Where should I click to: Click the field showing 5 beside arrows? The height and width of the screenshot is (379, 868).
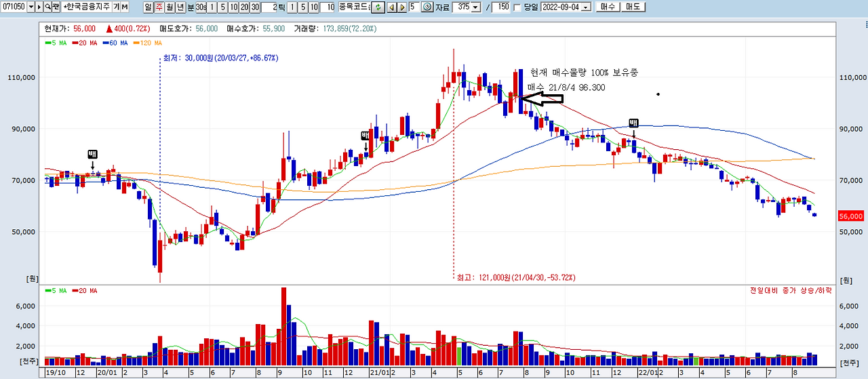(x=413, y=7)
